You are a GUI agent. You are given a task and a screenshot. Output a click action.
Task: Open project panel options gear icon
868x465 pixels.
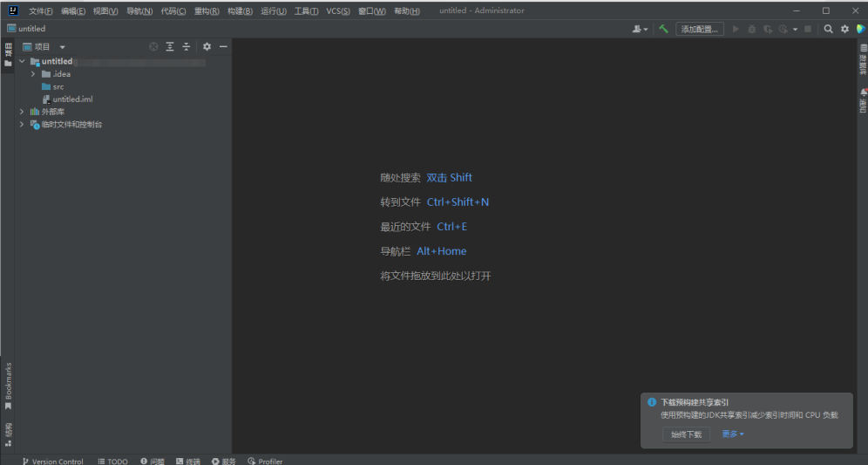coord(207,46)
